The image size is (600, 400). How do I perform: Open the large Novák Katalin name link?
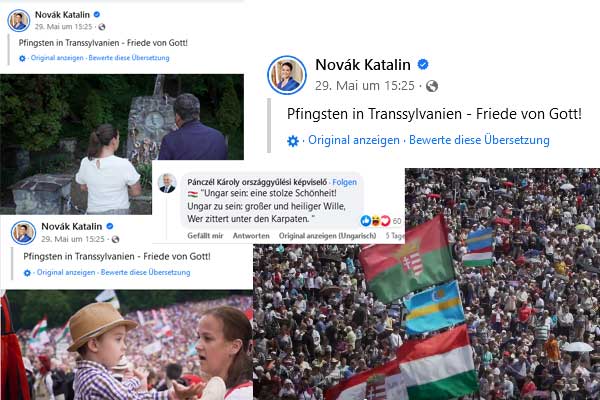[x=363, y=65]
